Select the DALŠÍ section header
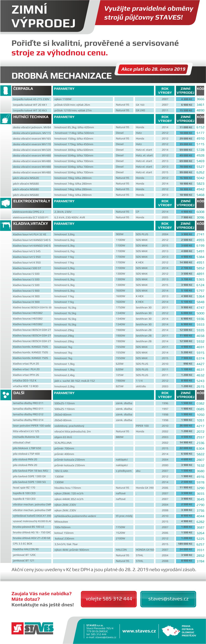206x644 pixels. [x=31, y=395]
